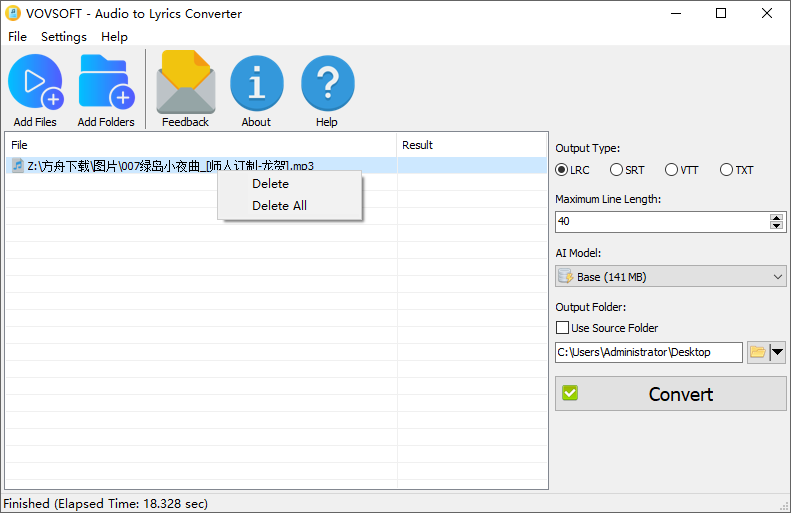The width and height of the screenshot is (791, 513).
Task: Click the Maximum Line Length input field
Action: pyautogui.click(x=662, y=221)
